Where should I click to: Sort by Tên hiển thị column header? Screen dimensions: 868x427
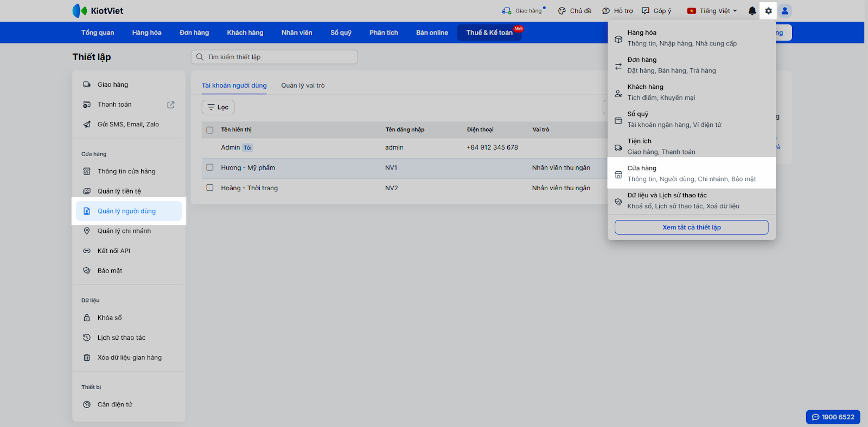pyautogui.click(x=237, y=130)
